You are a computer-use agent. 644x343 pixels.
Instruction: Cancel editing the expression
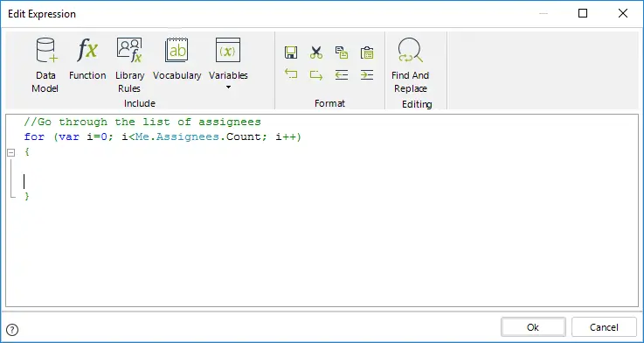[x=604, y=327]
